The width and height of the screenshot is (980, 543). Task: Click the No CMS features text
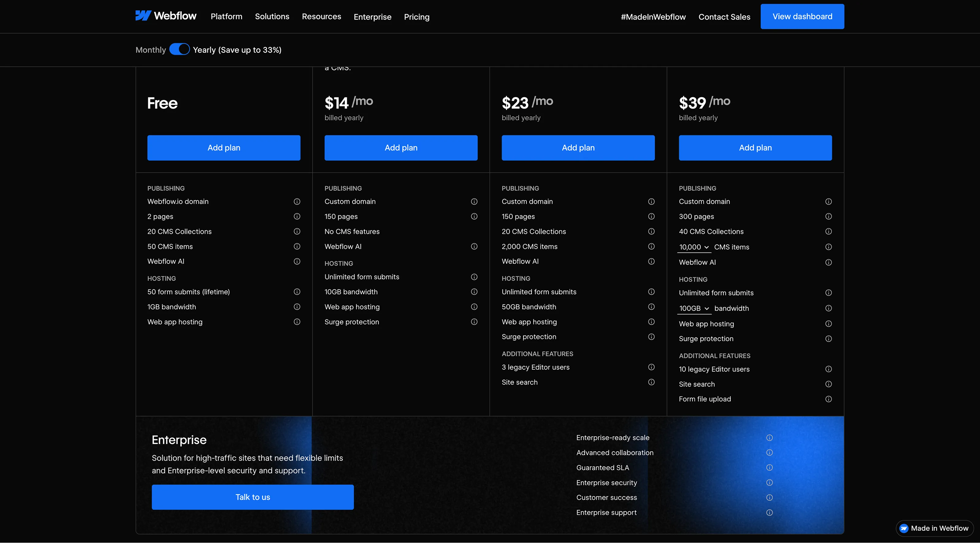352,232
